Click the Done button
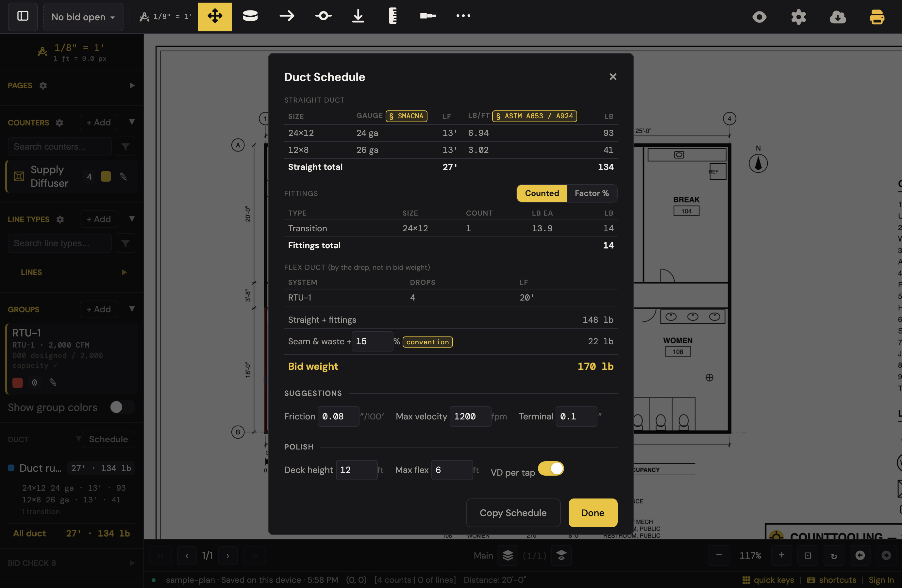This screenshot has height=588, width=902. click(x=593, y=513)
